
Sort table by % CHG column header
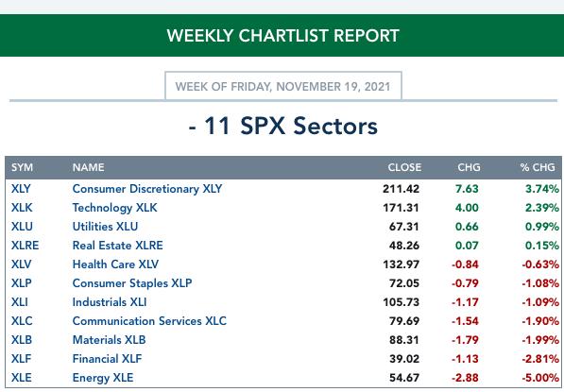tap(538, 167)
